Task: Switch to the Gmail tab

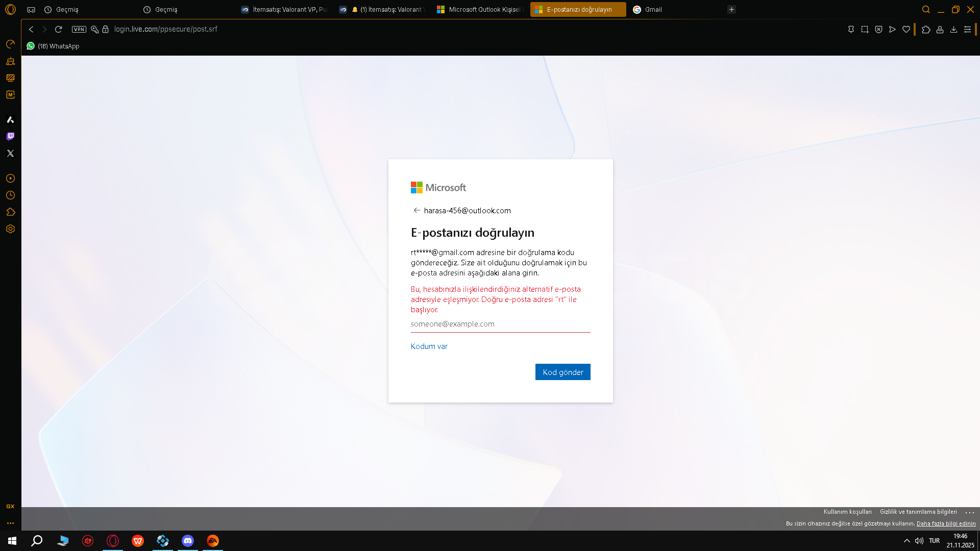Action: [x=653, y=9]
